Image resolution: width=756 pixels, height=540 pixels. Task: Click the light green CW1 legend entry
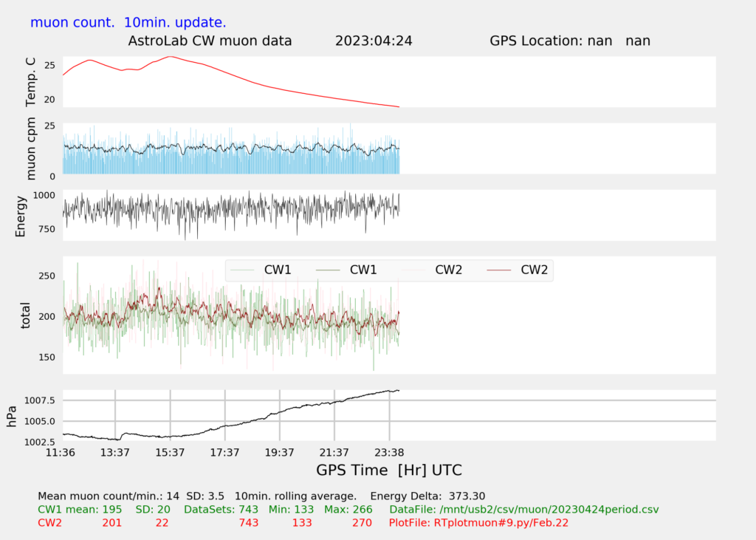261,270
